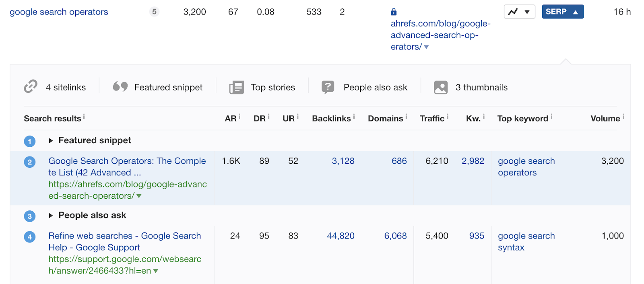This screenshot has height=284, width=644.
Task: Click the info icon beside Backlinks header
Action: tap(354, 117)
